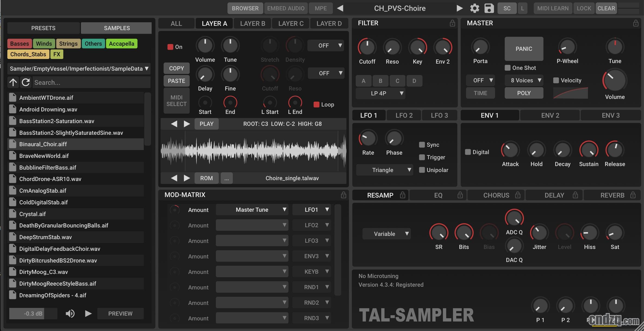This screenshot has height=331, width=644.
Task: Toggle Loop on for Layer A
Action: (316, 104)
